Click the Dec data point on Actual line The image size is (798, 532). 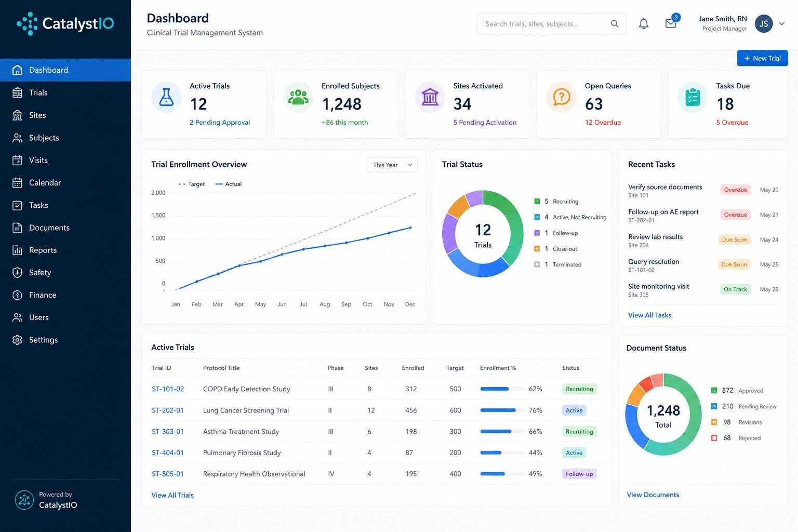pyautogui.click(x=410, y=228)
